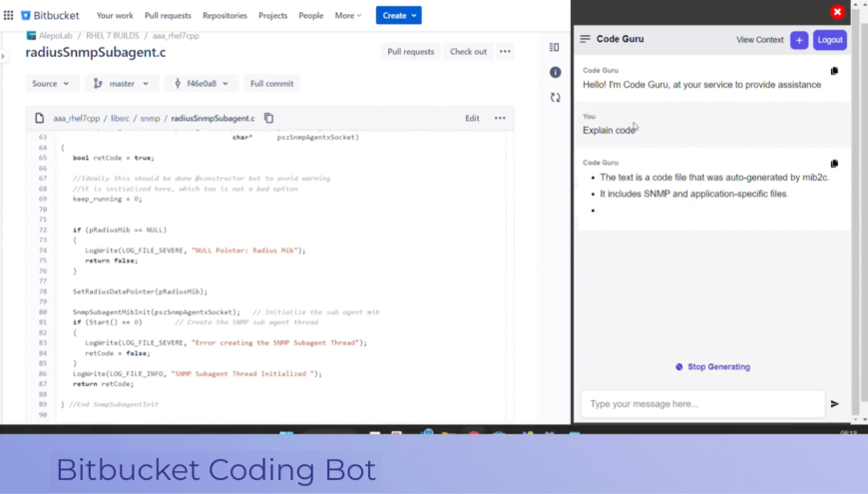The width and height of the screenshot is (868, 494).
Task: Click 'SetRadiusDataPointer(pRadiusMib);' code line
Action: point(140,291)
